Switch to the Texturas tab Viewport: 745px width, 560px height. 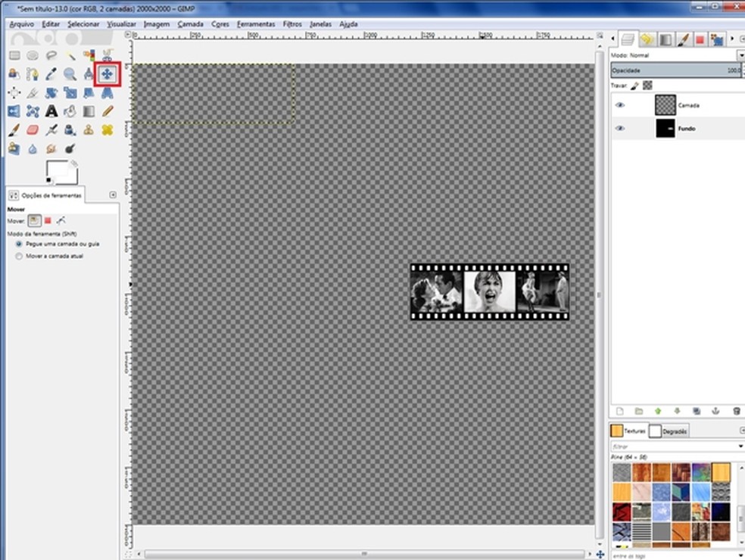(x=628, y=431)
